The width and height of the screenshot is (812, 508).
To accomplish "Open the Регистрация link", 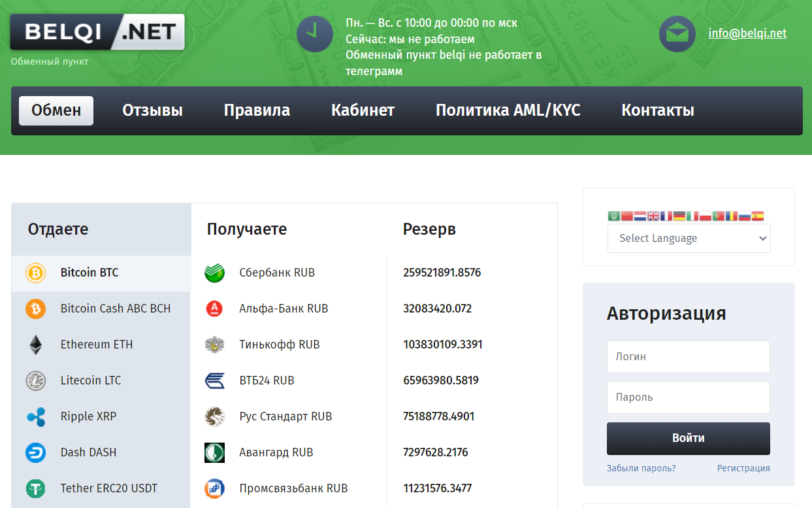I will (743, 468).
